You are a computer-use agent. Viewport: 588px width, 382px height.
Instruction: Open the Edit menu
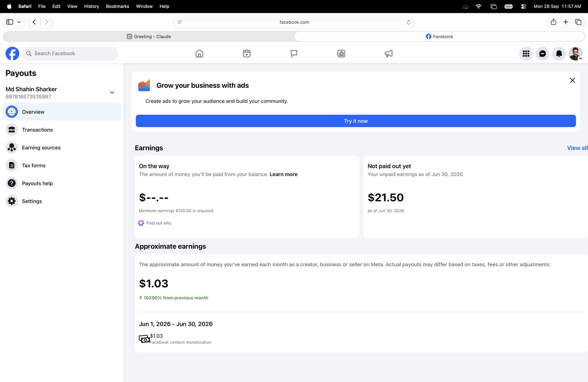56,6
